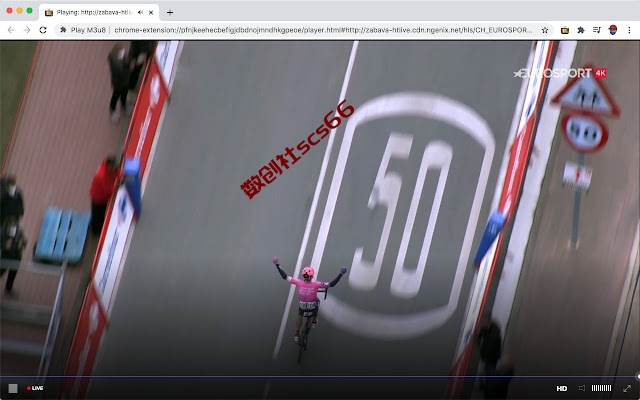Viewport: 640px width, 400px height.
Task: Select the 'Playing: http://zabava' tab
Action: (99, 12)
